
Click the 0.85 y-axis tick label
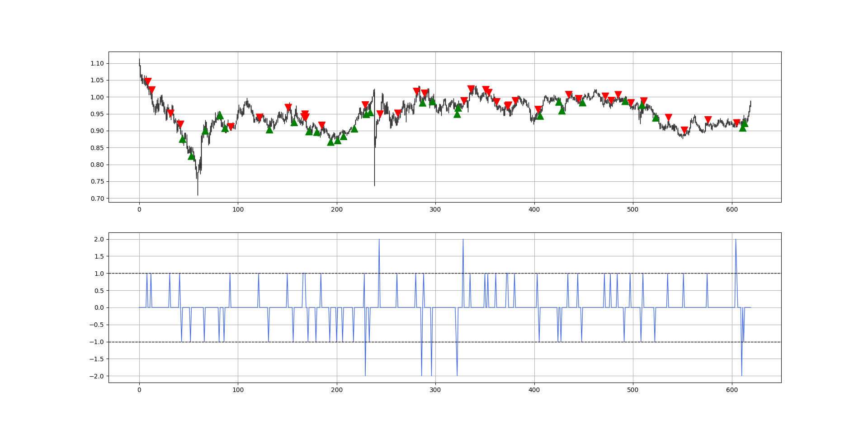(97, 148)
